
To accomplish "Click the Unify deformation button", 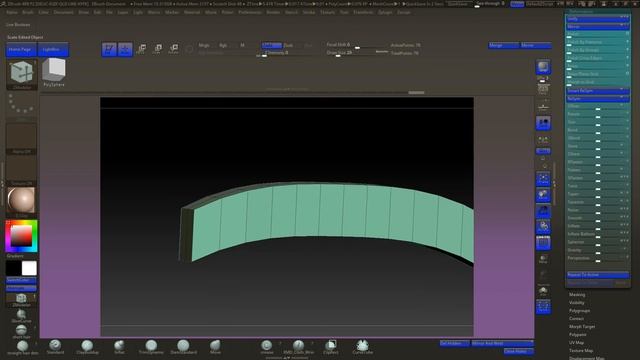I will 598,19.
